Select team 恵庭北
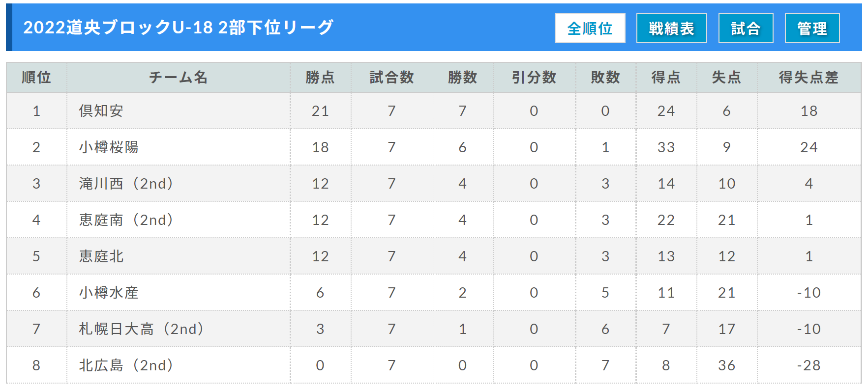 click(x=101, y=256)
